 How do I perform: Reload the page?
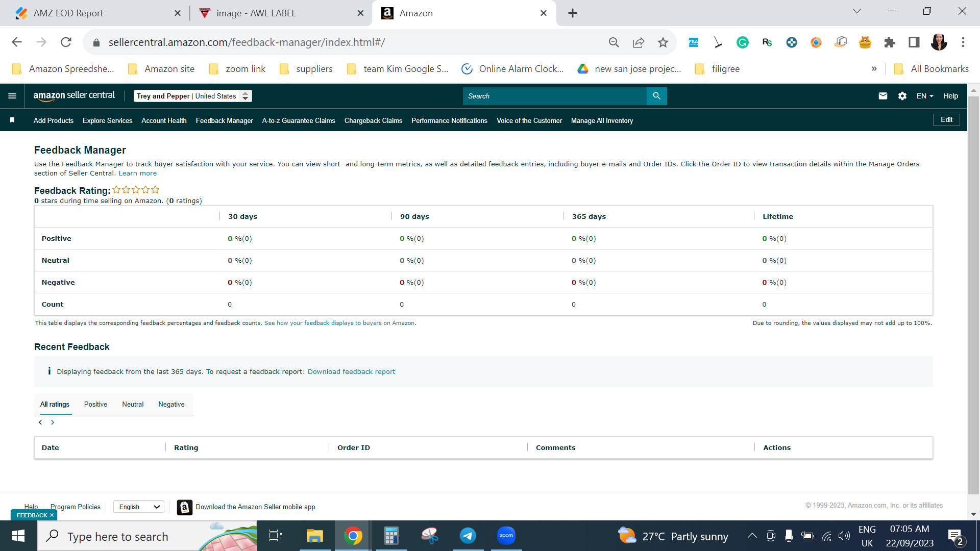66,42
